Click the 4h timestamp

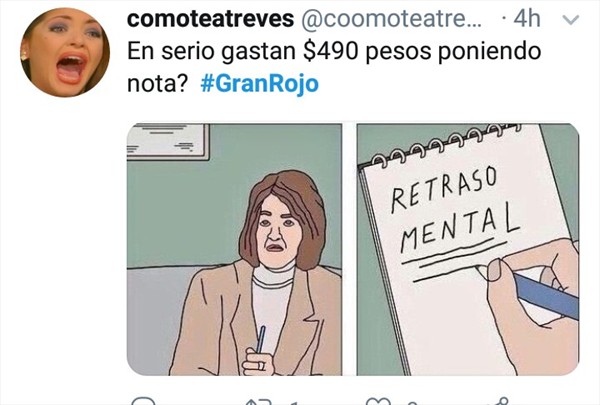click(x=527, y=19)
